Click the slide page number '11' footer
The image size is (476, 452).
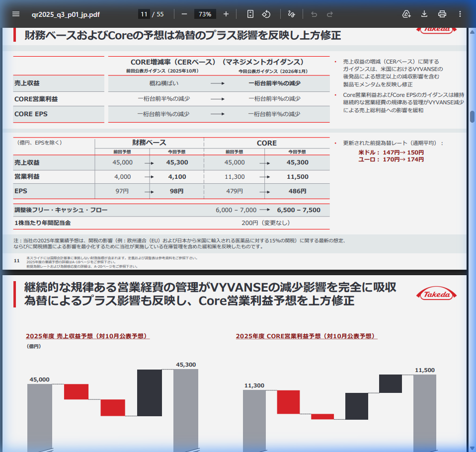click(17, 260)
